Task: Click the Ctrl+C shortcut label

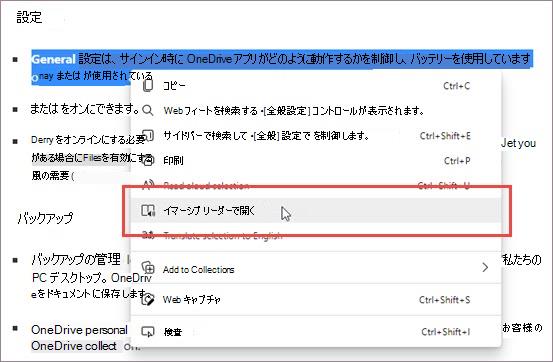Action: pyautogui.click(x=456, y=86)
